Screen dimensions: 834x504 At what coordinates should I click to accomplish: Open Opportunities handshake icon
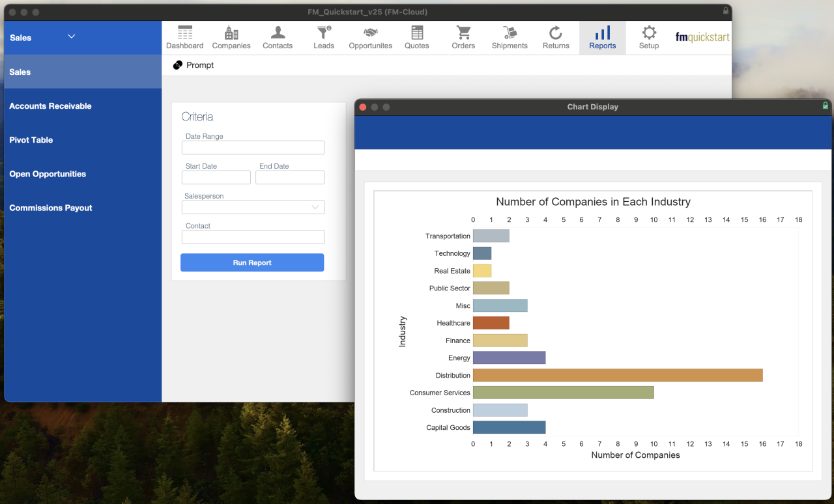click(x=371, y=33)
